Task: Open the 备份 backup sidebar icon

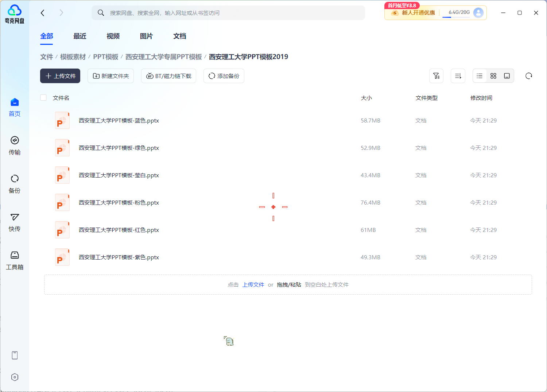Action: [x=15, y=179]
